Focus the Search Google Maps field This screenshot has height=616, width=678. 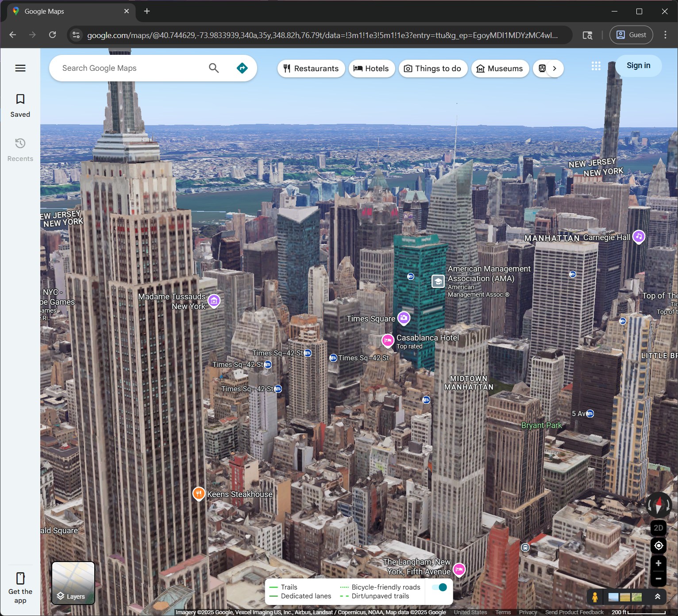point(133,68)
